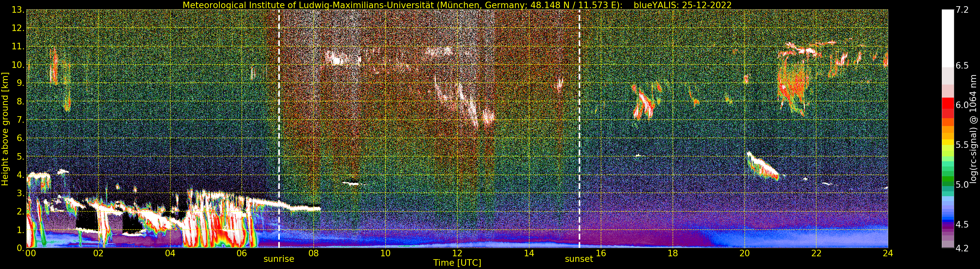The image size is (980, 269).
Task: Click the time-axis tick label '08'
Action: [x=313, y=253]
